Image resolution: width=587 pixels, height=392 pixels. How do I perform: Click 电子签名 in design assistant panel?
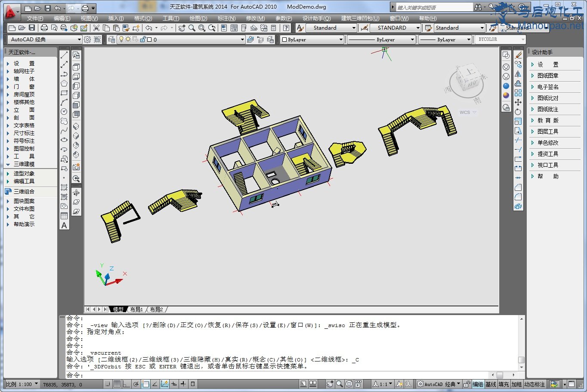[548, 87]
